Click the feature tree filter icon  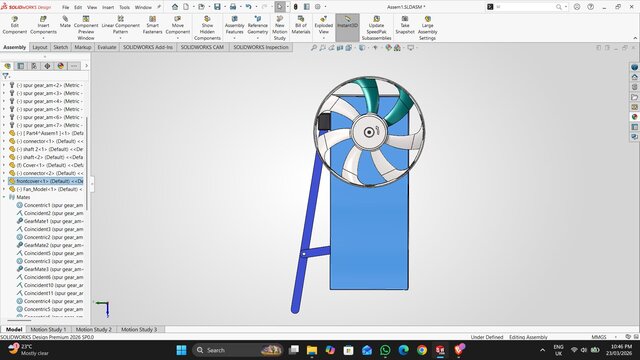point(5,76)
